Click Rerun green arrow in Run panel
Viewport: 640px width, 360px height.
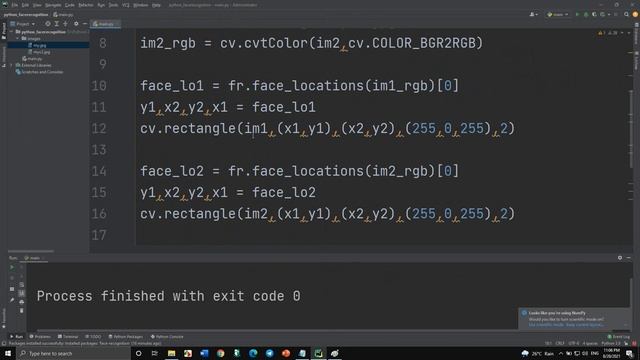12,268
